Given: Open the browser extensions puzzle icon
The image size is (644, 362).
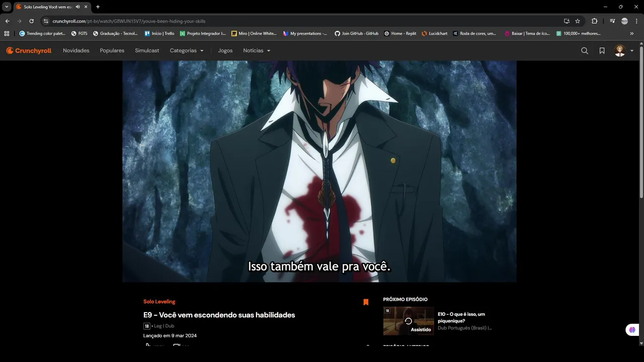Looking at the screenshot, I should 594,21.
